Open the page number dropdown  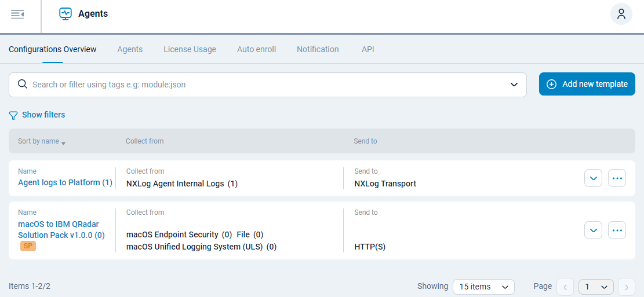(x=596, y=287)
